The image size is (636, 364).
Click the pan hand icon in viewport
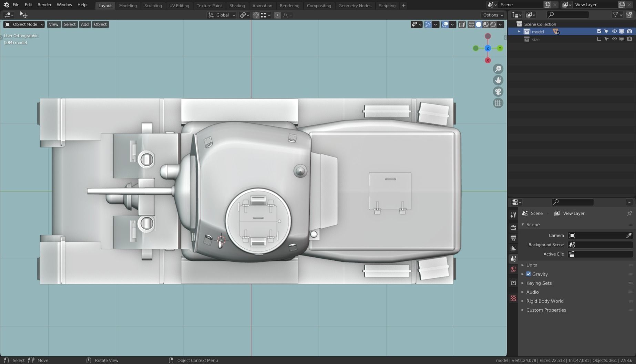point(498,80)
